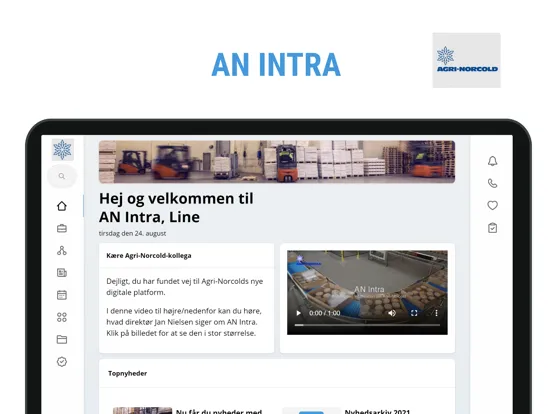This screenshot has height=414, width=552.
Task: Open the search field in sidebar
Action: [x=62, y=176]
